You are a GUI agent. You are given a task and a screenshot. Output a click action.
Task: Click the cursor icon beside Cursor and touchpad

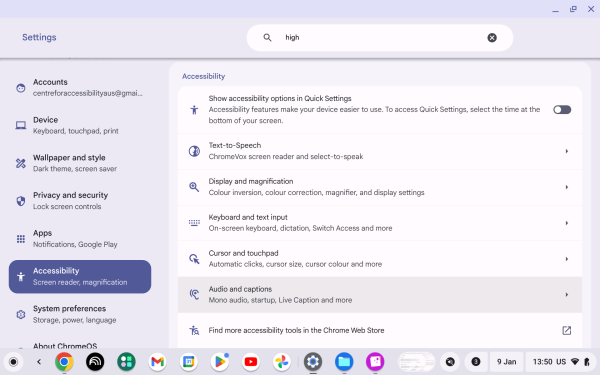pos(194,259)
